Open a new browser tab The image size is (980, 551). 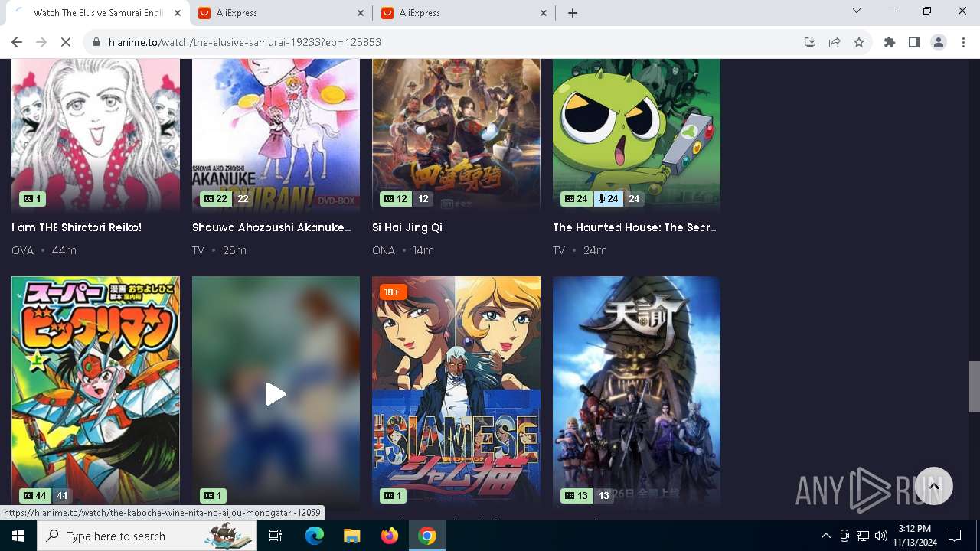click(573, 13)
